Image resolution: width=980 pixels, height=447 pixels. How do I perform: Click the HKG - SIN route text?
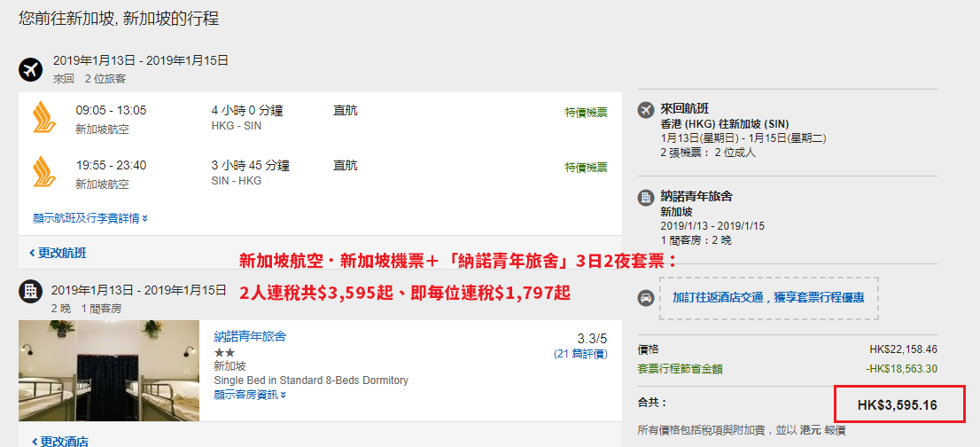click(x=237, y=126)
